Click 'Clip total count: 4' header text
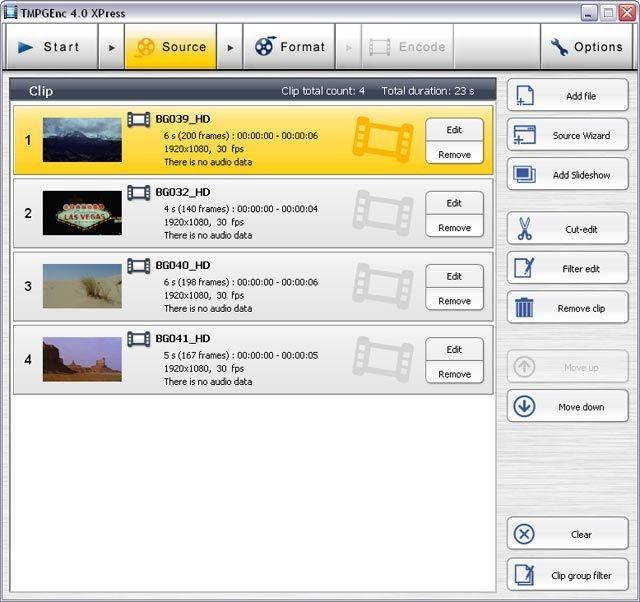The image size is (640, 602). [323, 91]
